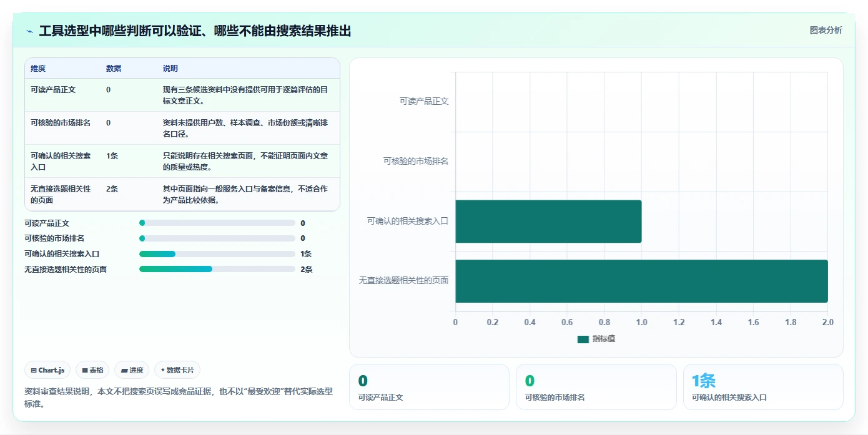Toggle the 指标值 legend label
Screen dimensions: 868x435
[x=604, y=339]
